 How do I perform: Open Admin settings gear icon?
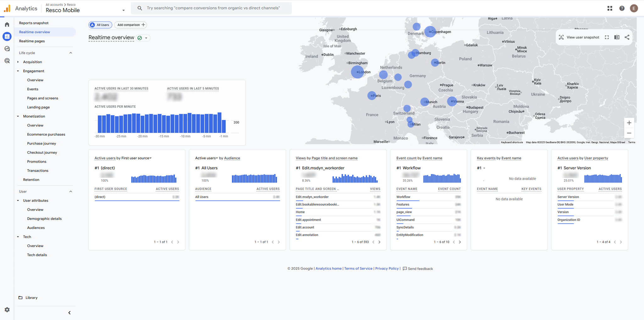click(x=7, y=310)
